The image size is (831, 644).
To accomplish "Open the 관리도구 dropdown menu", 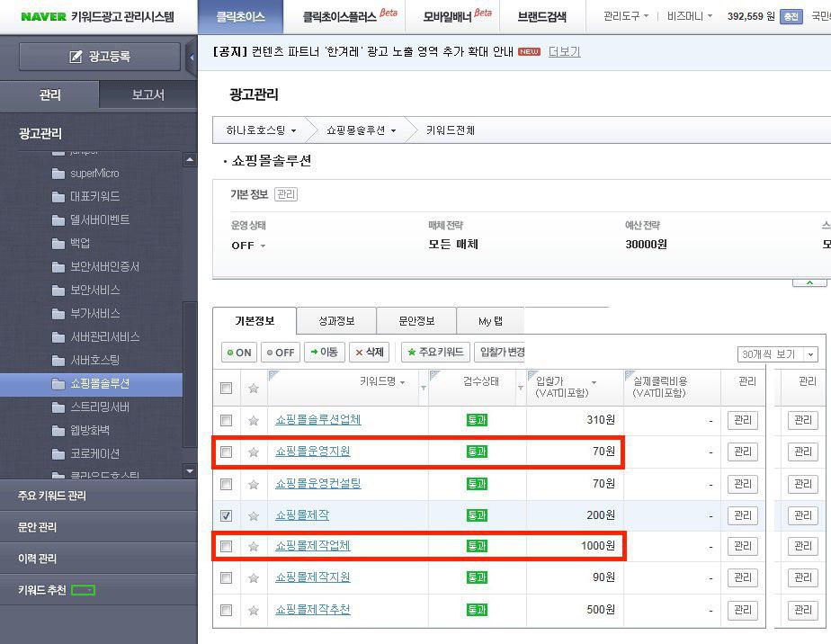I will pos(626,16).
